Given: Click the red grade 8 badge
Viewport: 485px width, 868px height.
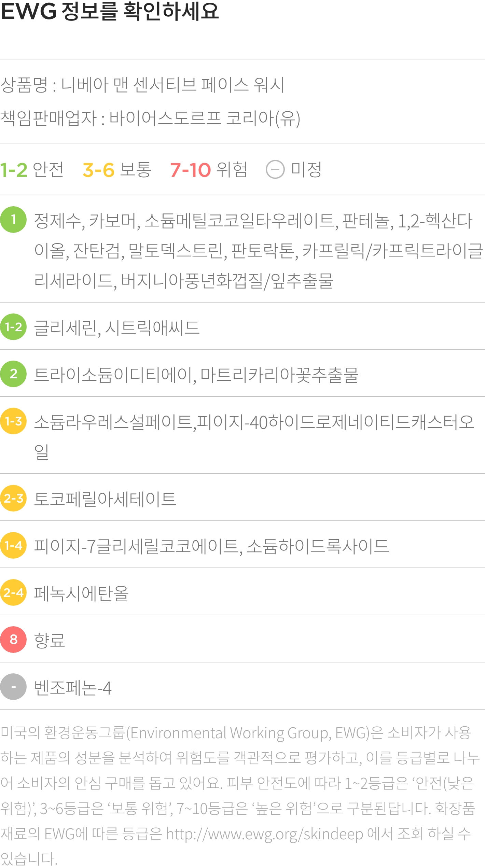Looking at the screenshot, I should [x=13, y=640].
